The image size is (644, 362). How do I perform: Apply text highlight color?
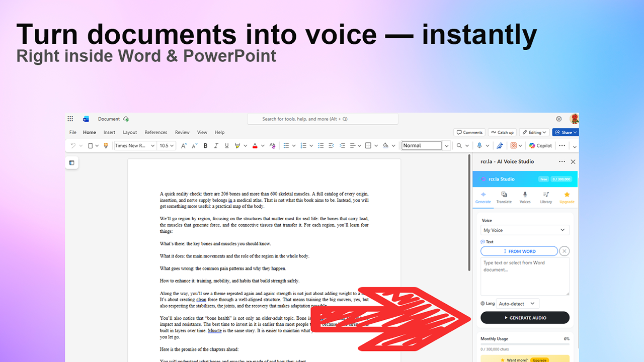[238, 146]
